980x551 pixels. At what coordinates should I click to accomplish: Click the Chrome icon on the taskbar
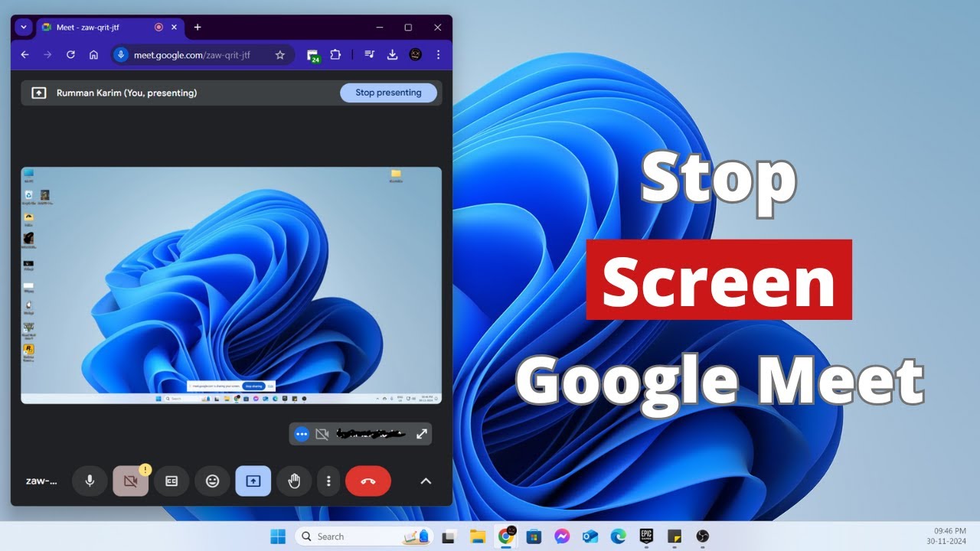[506, 536]
